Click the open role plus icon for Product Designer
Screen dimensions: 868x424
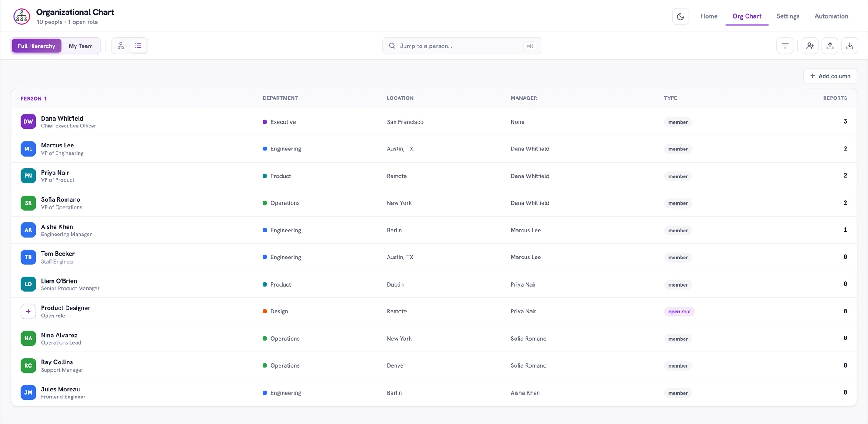pos(28,311)
